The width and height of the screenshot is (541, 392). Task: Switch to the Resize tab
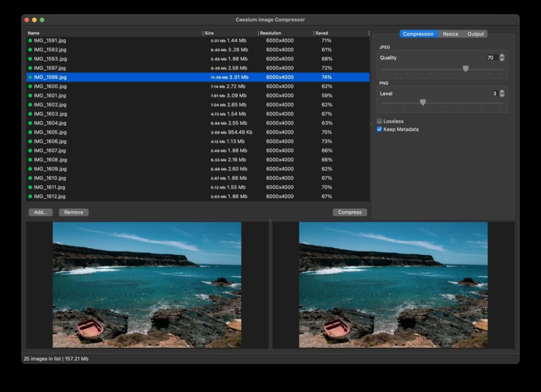pos(450,34)
